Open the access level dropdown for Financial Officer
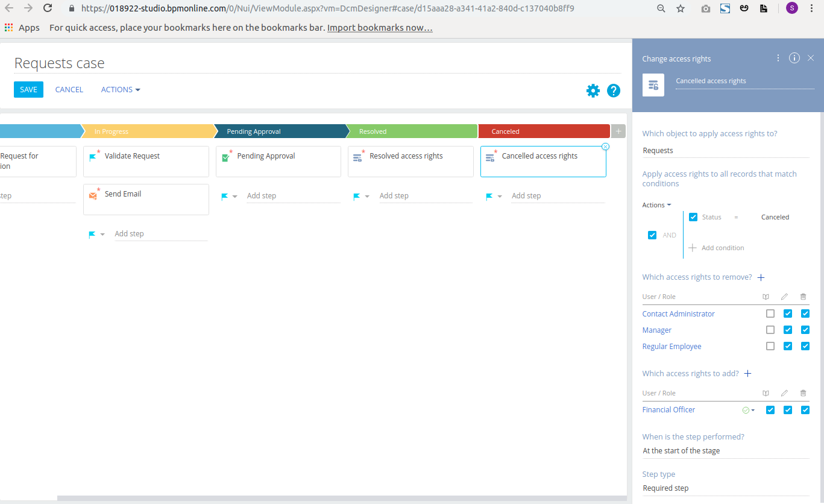824x504 pixels. pos(749,410)
